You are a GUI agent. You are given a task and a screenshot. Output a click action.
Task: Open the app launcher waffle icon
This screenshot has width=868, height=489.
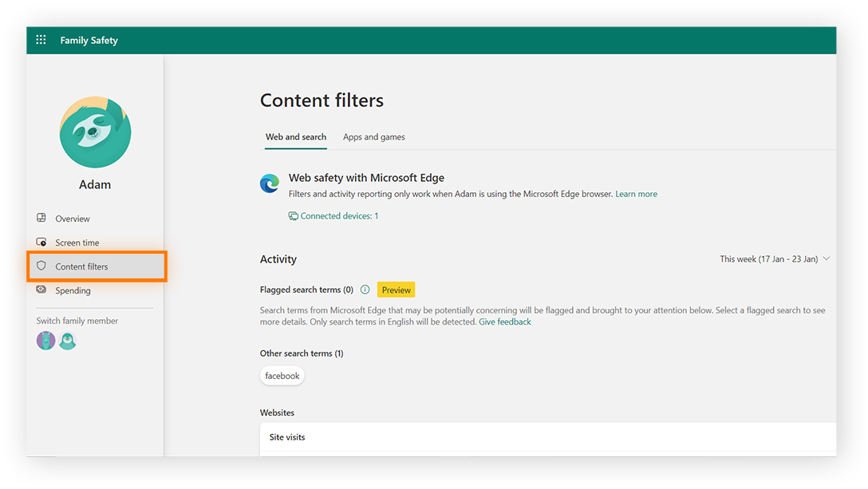pos(41,39)
